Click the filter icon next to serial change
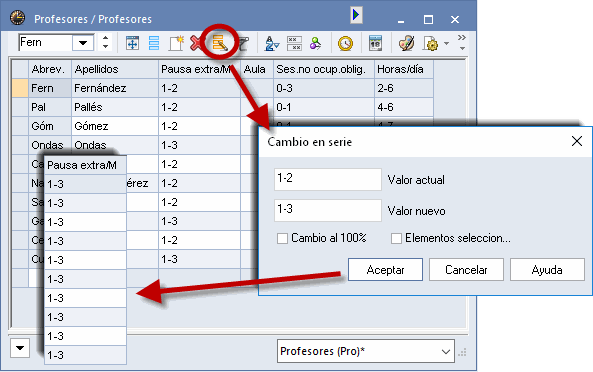Screen dimensions: 593x372 coord(244,43)
